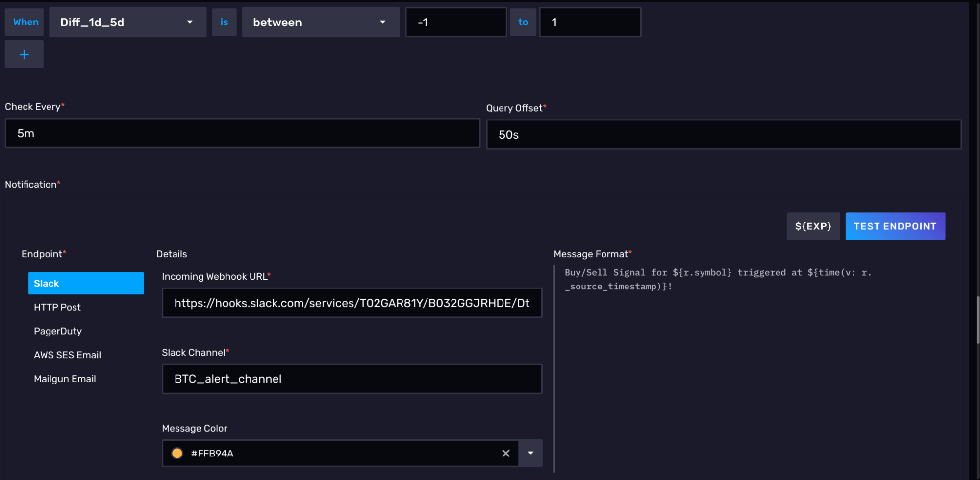This screenshot has width=980, height=480.
Task: Select the Slack endpoint
Action: [86, 283]
